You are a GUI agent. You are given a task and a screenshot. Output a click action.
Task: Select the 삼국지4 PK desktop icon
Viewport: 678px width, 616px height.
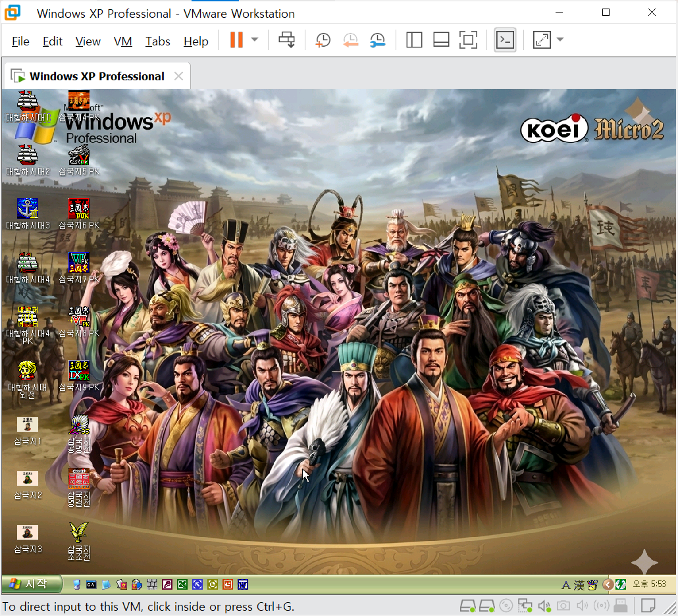(x=79, y=106)
